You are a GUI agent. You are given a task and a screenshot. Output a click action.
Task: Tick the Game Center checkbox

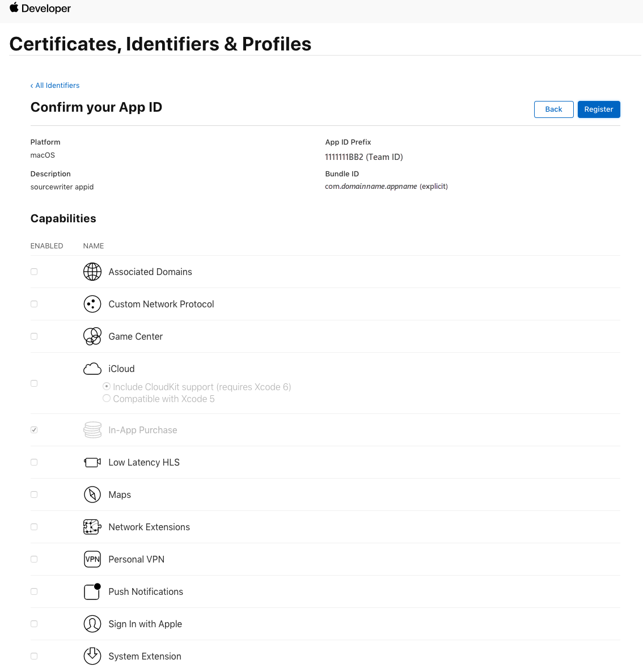point(34,336)
